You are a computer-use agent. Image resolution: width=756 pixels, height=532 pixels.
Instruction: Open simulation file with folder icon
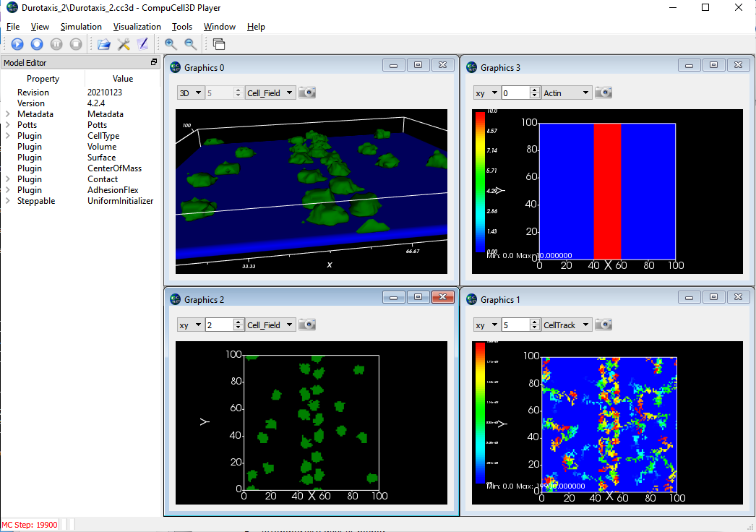click(104, 45)
